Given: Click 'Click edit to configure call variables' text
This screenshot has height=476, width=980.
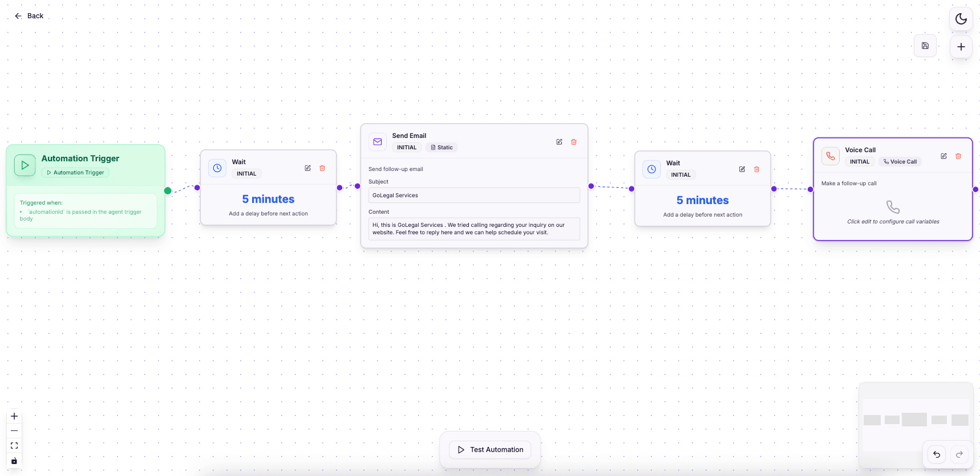Looking at the screenshot, I should click(x=893, y=222).
